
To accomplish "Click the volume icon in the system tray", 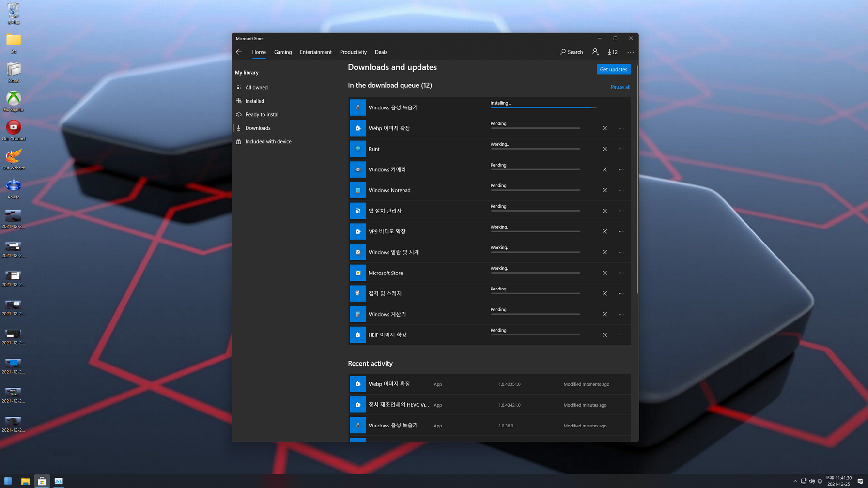I will pyautogui.click(x=812, y=481).
